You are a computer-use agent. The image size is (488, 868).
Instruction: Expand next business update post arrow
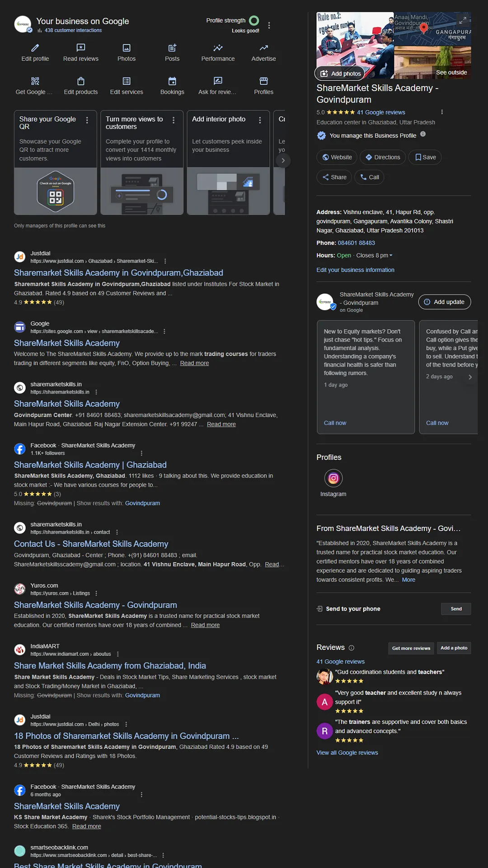click(x=470, y=377)
